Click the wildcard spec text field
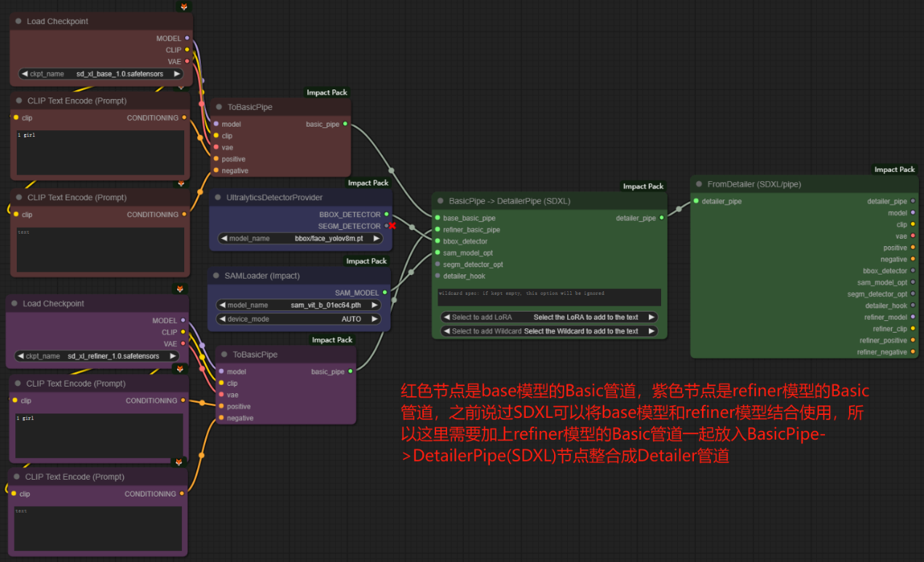 click(549, 297)
